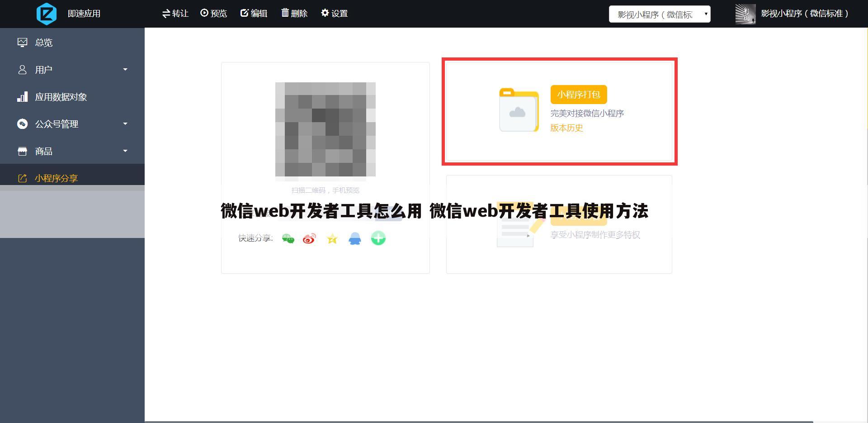Select the 公众号管理 icon
The width and height of the screenshot is (868, 423).
point(22,124)
